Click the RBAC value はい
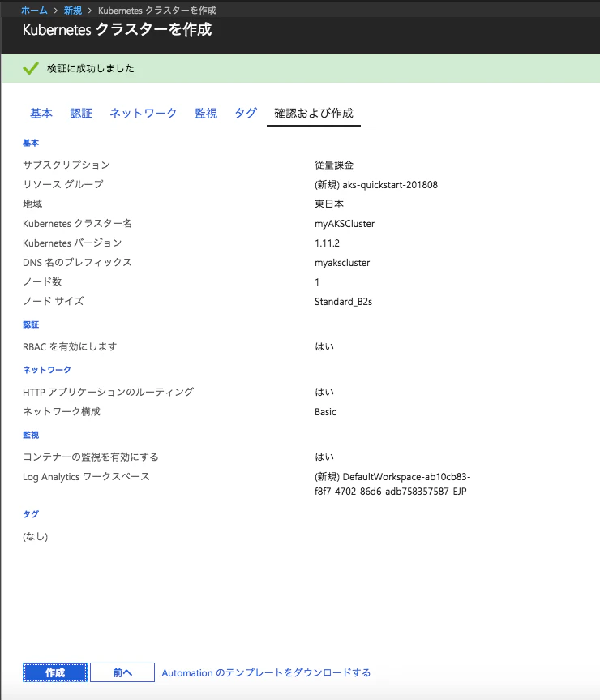 (324, 347)
